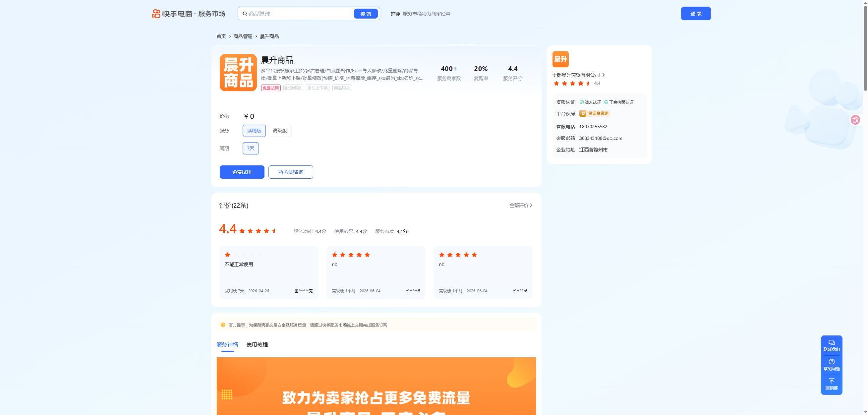Click the 自动上下架 tag
The width and height of the screenshot is (868, 415).
(317, 88)
